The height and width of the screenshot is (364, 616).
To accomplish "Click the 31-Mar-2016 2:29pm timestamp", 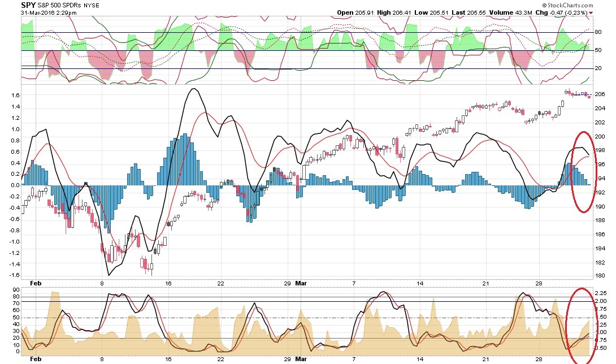I will 49,12.
